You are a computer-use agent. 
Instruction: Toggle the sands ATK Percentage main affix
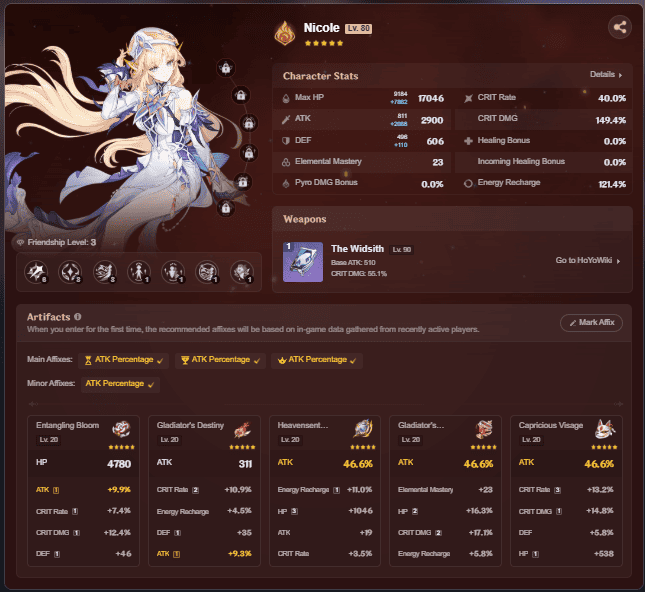click(123, 360)
